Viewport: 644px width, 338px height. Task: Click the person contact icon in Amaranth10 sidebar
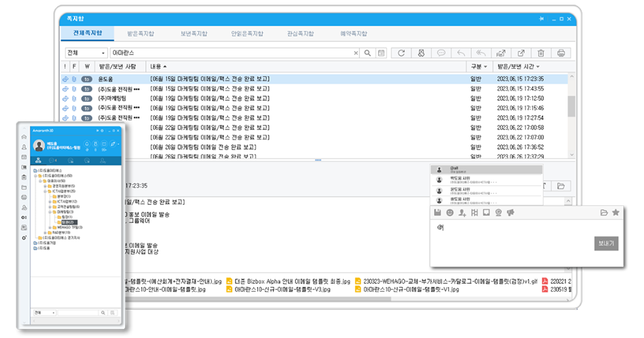(x=24, y=147)
